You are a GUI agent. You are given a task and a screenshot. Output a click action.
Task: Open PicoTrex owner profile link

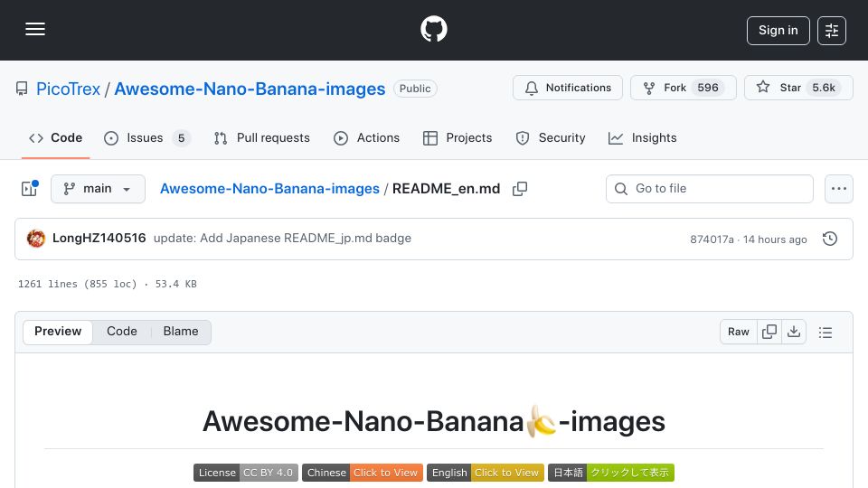point(68,89)
